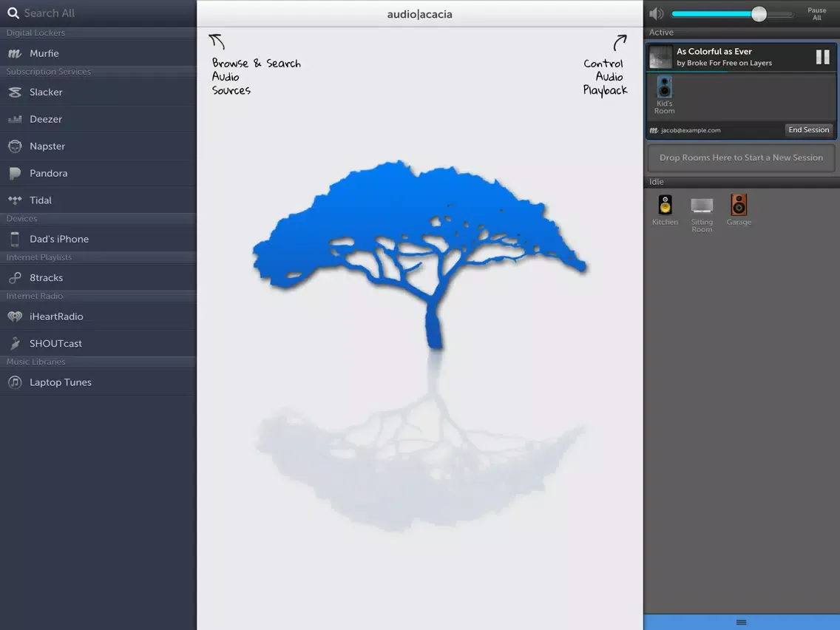
Task: Click the Pandora P icon
Action: point(15,173)
